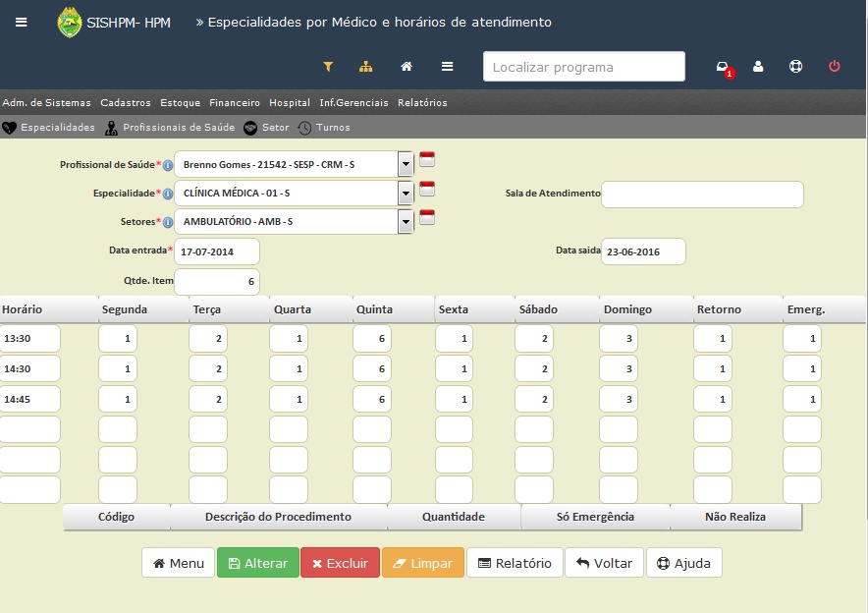Click the Não Realiza column header
Screen dimensions: 868x613
click(735, 517)
